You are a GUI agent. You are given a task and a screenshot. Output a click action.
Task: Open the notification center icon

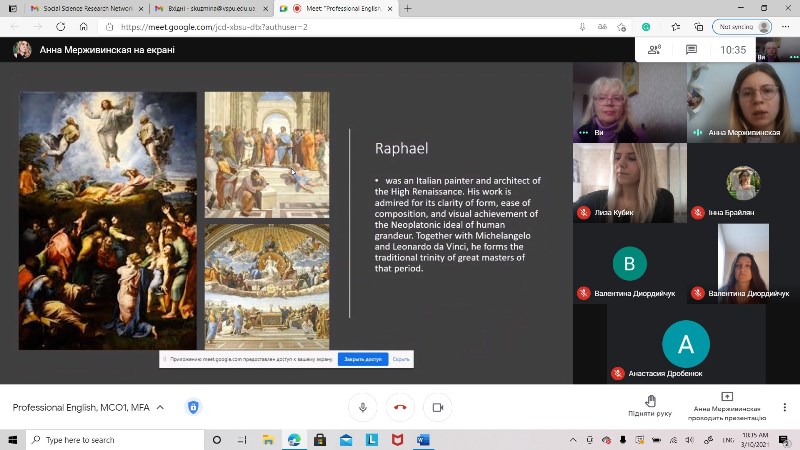coord(784,440)
